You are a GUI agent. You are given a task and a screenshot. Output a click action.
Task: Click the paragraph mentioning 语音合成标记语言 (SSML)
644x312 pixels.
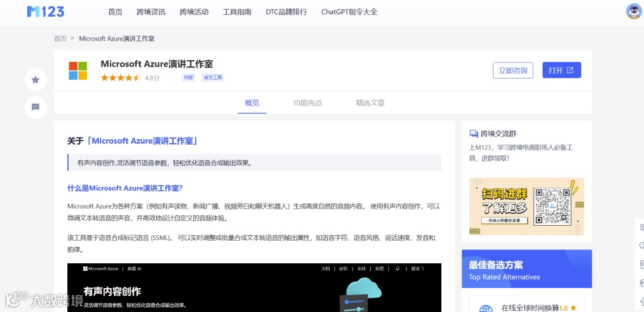click(x=252, y=244)
